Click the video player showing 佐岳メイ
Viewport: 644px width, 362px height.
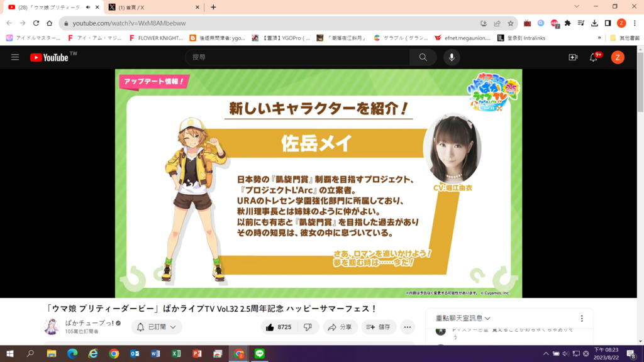point(318,183)
